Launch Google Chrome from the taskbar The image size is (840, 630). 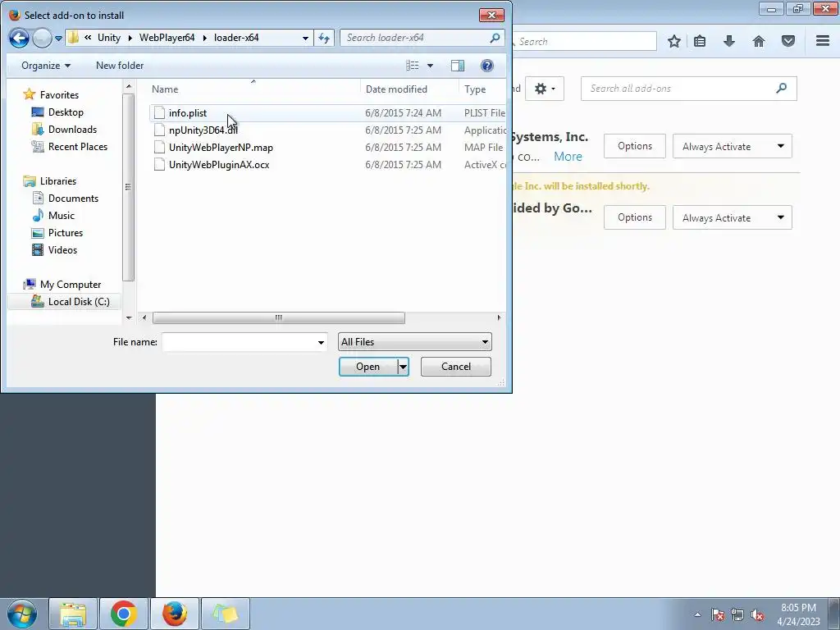[x=123, y=614]
